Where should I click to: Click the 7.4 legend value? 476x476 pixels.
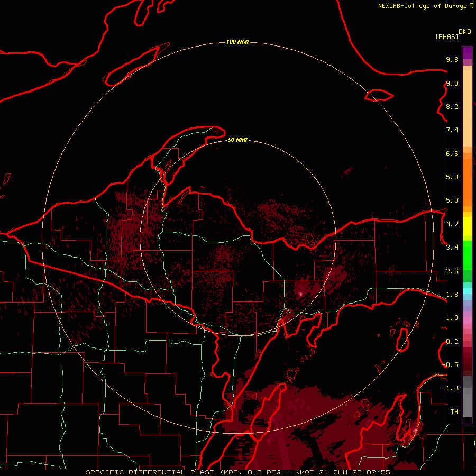click(452, 130)
